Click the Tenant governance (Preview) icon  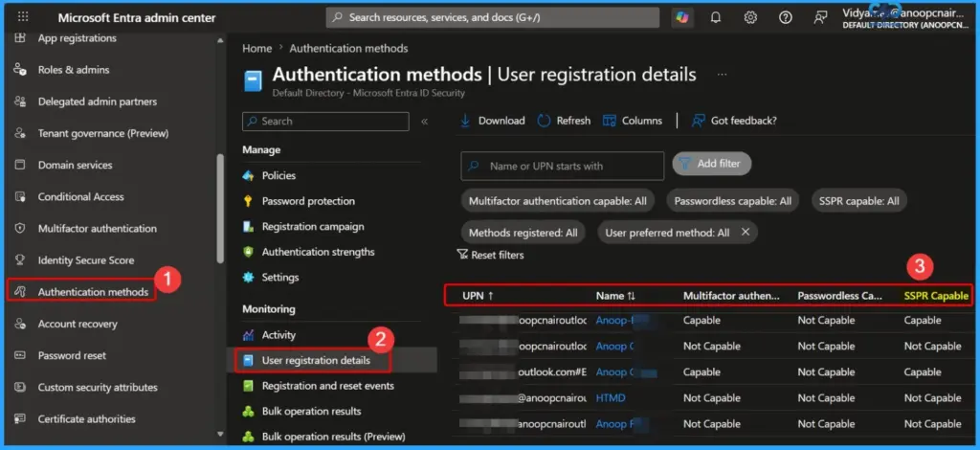(x=20, y=133)
